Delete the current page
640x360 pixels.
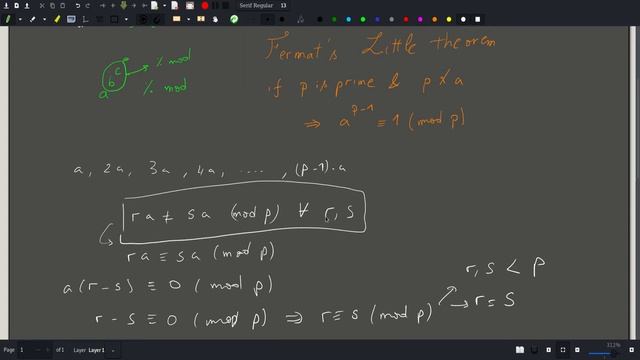click(x=175, y=6)
